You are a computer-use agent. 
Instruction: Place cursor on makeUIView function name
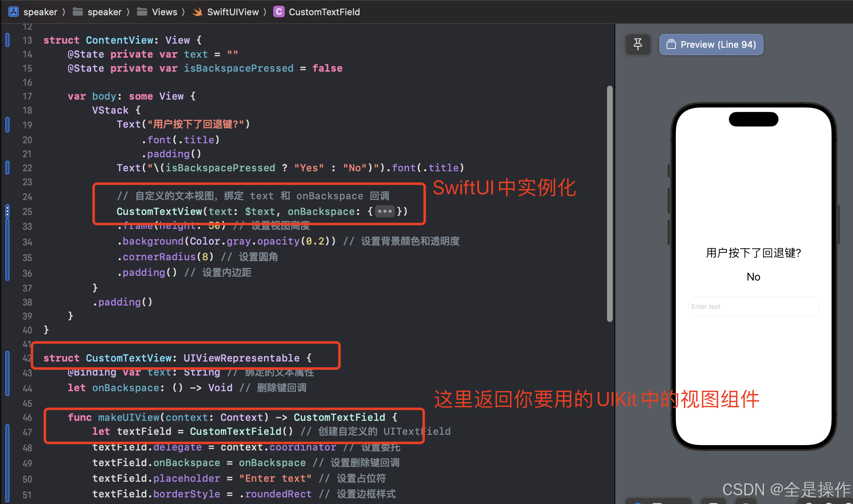(129, 417)
